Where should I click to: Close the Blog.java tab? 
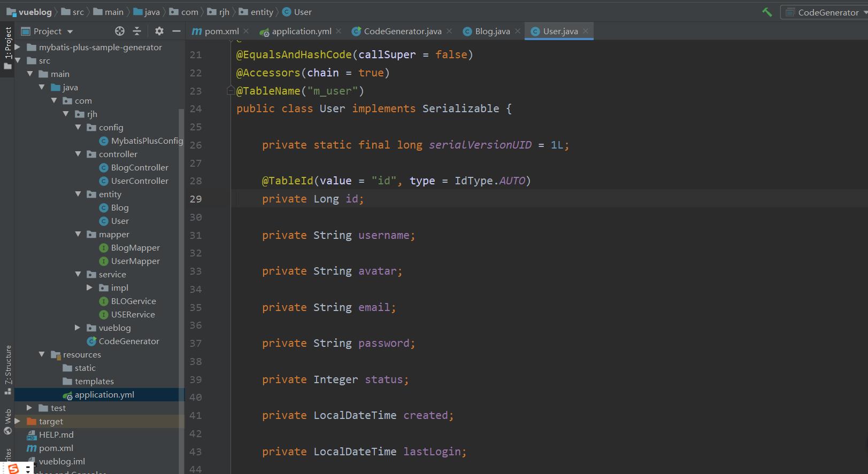click(518, 31)
